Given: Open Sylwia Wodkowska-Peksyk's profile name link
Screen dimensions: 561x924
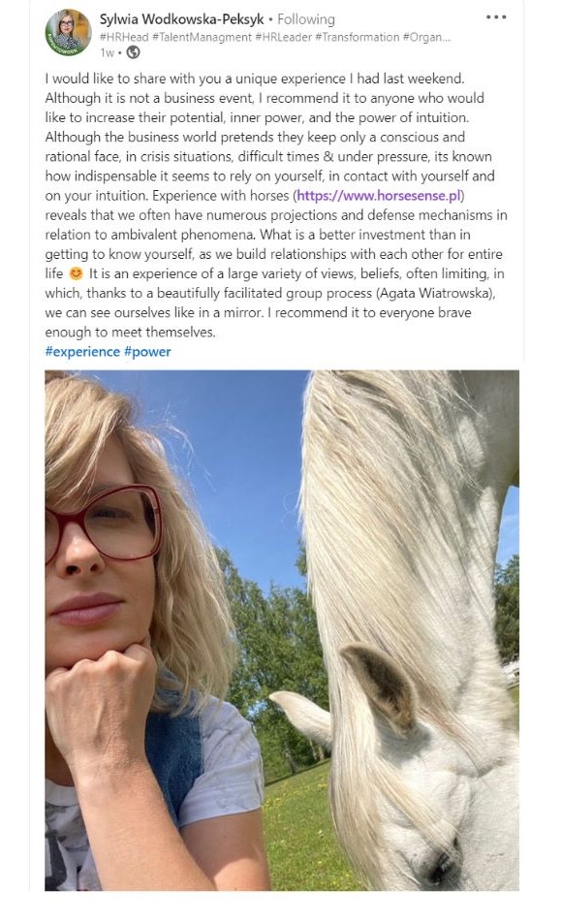Looking at the screenshot, I should coord(181,19).
